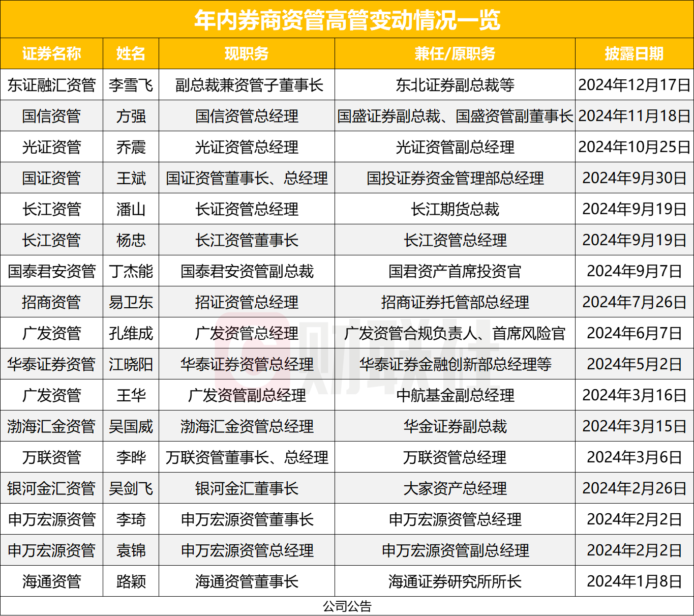Select the 姓名 column header
The width and height of the screenshot is (694, 616).
click(131, 53)
